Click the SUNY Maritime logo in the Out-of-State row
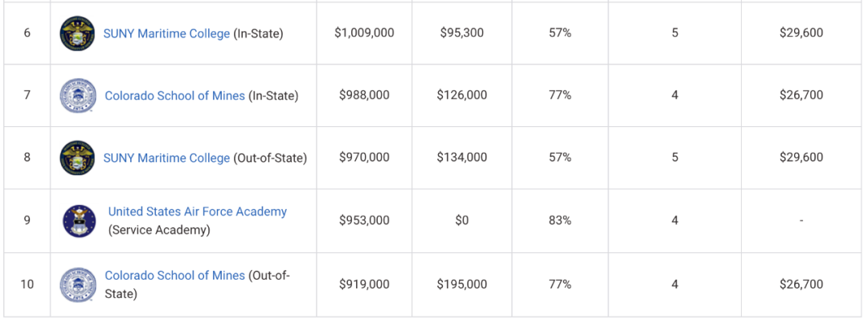868x323 pixels. click(x=77, y=157)
